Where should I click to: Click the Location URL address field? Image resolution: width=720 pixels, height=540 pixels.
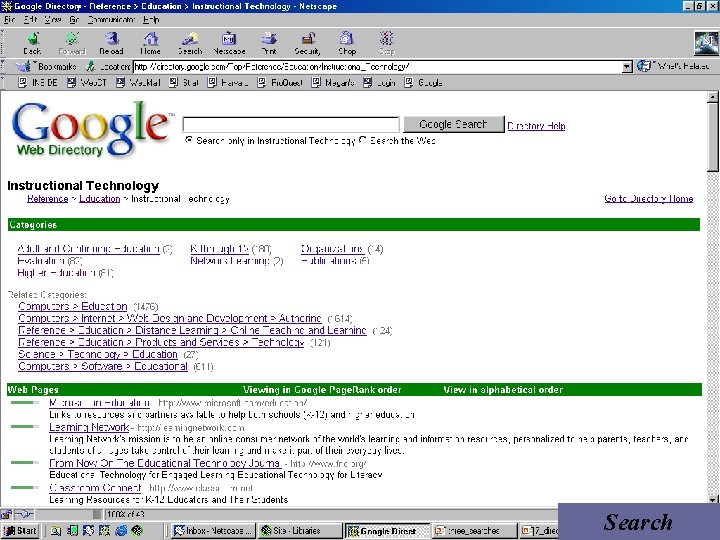pos(377,67)
